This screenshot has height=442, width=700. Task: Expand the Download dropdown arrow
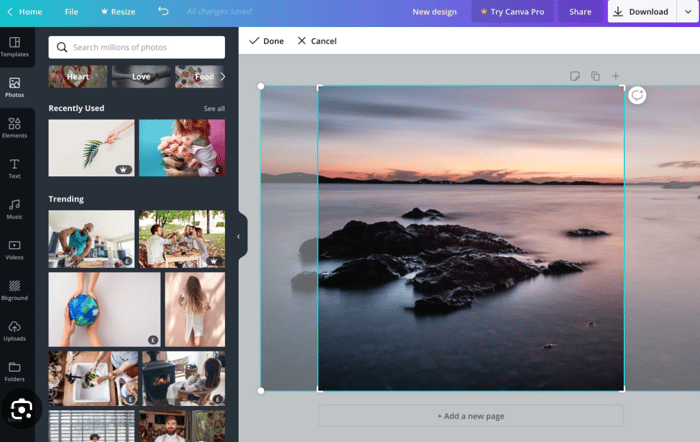688,12
